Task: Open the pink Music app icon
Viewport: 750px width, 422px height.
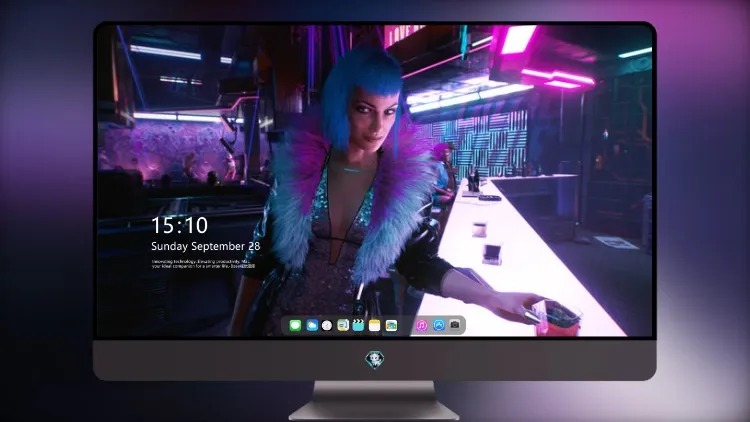Action: point(421,325)
